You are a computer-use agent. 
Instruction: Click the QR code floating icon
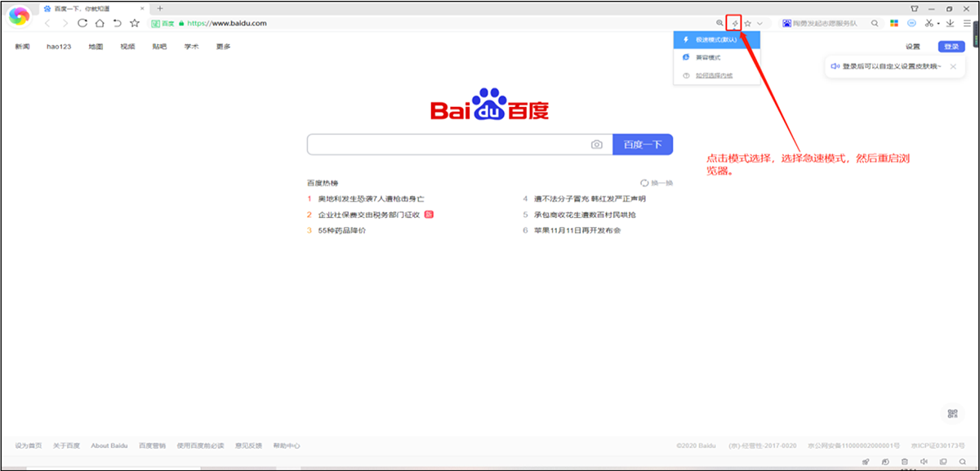[x=952, y=414]
